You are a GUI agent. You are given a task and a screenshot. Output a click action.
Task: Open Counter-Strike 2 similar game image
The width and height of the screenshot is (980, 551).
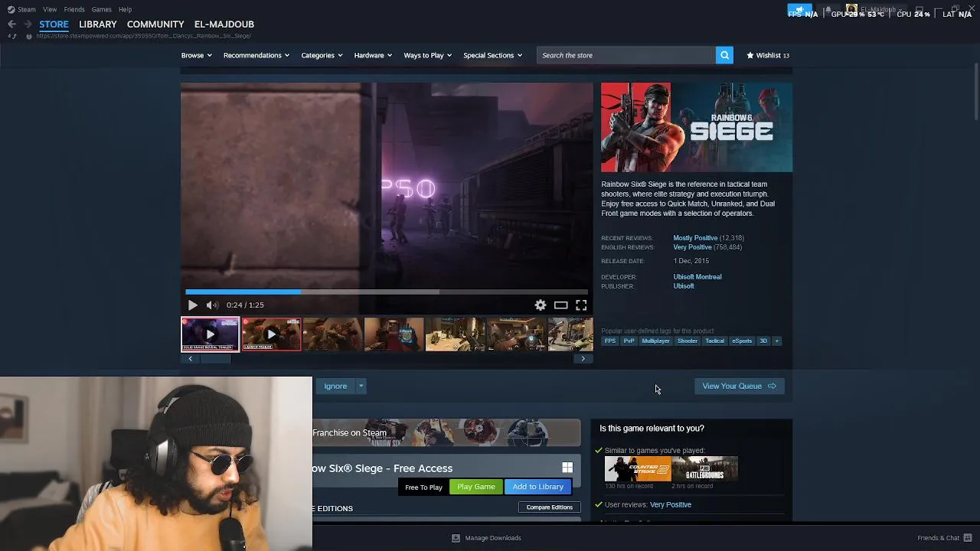[x=637, y=468]
